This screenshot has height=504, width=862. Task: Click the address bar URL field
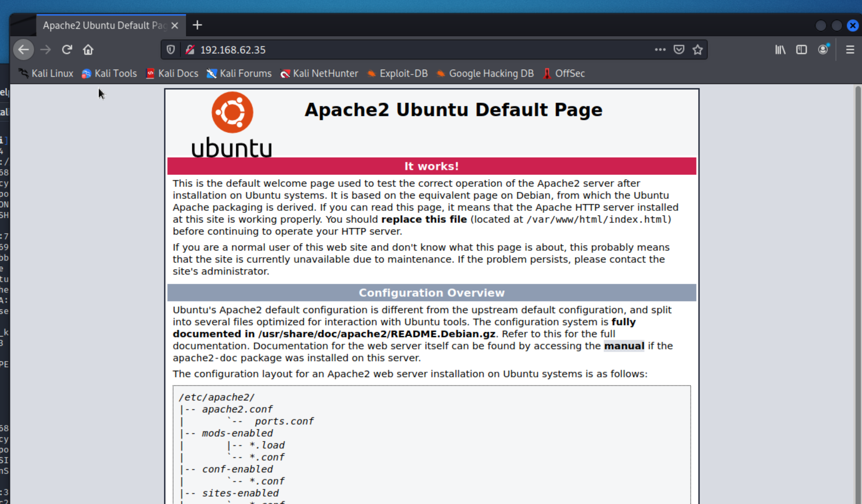coord(400,50)
